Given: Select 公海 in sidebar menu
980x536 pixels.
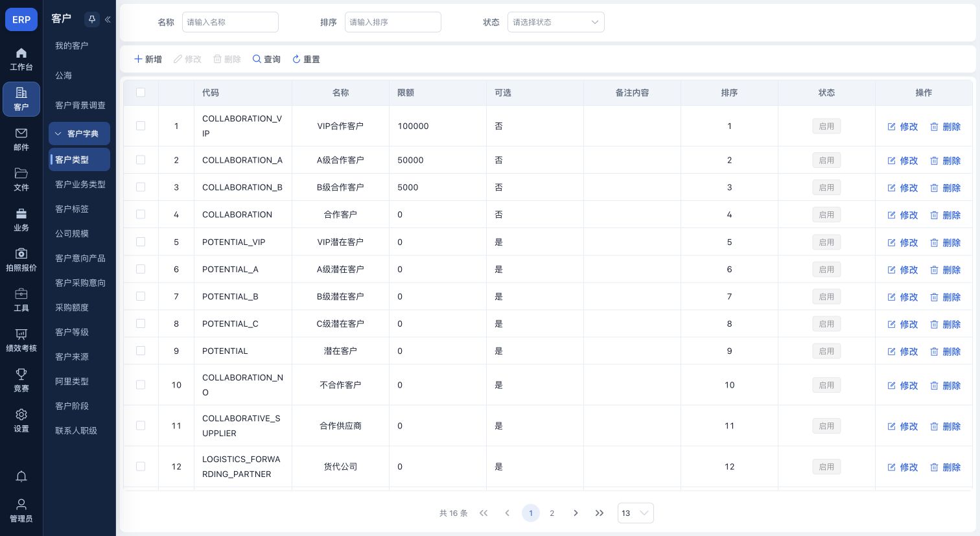Looking at the screenshot, I should (x=64, y=75).
